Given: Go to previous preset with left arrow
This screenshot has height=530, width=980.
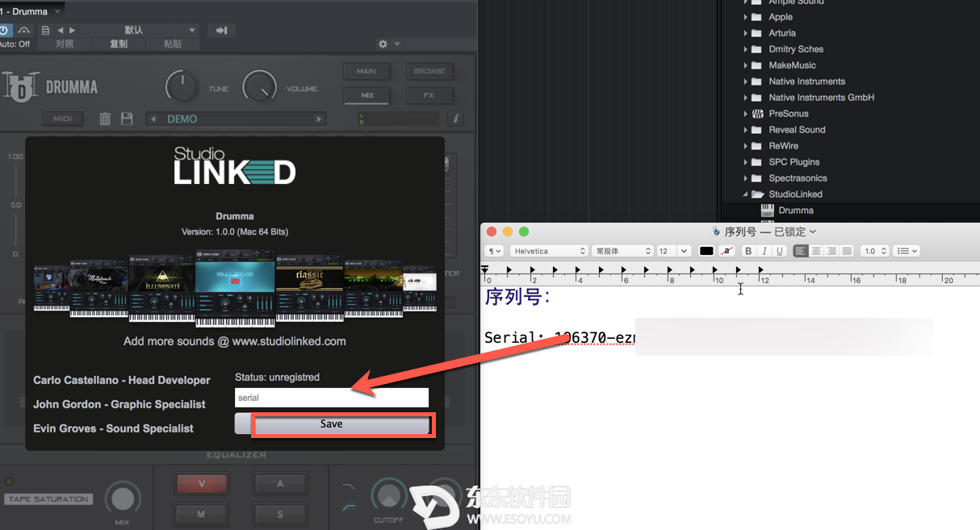Looking at the screenshot, I should (x=61, y=31).
